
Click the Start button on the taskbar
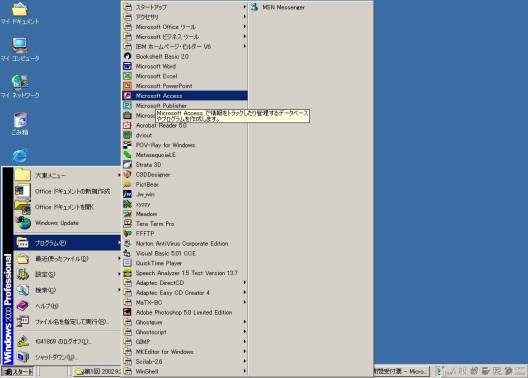pyautogui.click(x=18, y=372)
